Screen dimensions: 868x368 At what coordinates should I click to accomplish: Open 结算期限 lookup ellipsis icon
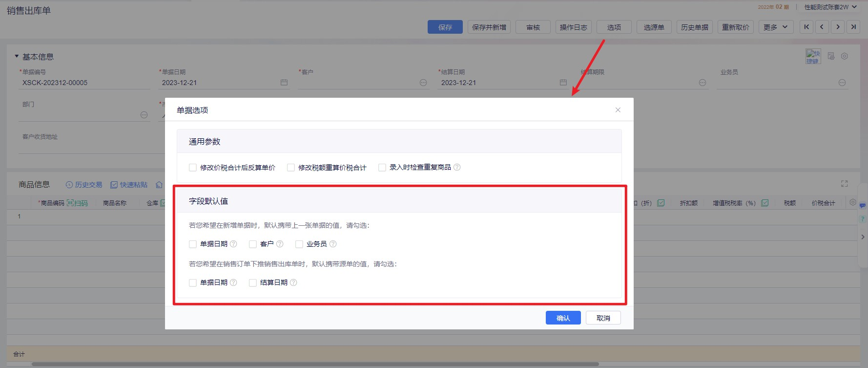(703, 83)
